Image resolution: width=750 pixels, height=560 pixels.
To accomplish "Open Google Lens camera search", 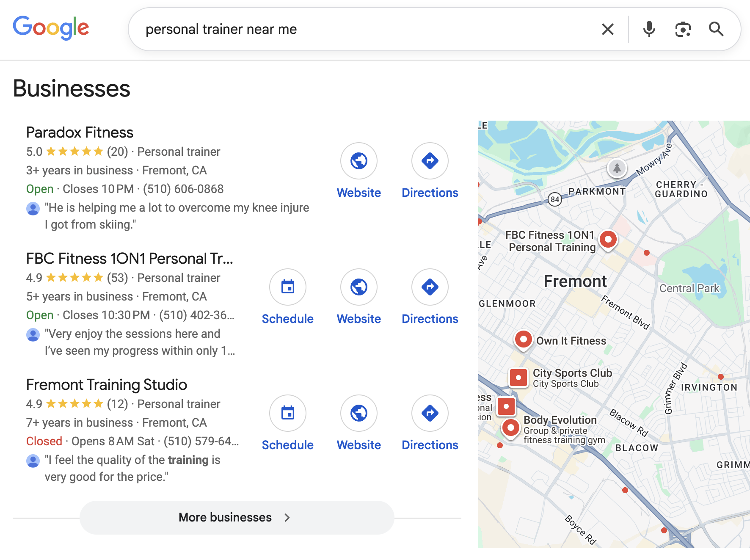I will [683, 29].
